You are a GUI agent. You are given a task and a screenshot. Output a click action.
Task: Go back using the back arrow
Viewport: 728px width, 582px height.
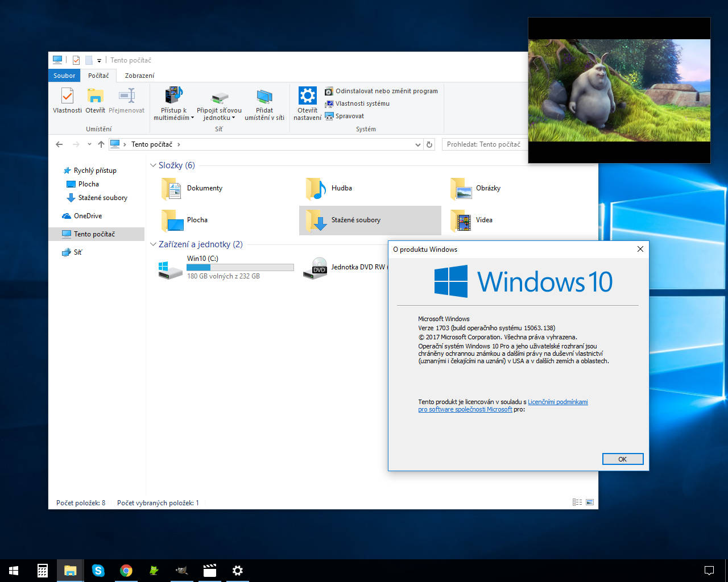pos(59,144)
